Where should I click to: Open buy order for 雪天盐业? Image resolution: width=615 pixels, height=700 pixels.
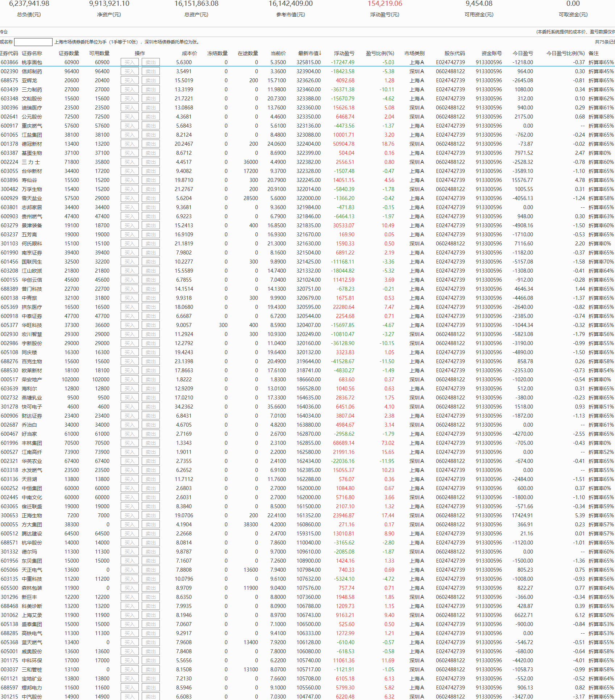(129, 198)
